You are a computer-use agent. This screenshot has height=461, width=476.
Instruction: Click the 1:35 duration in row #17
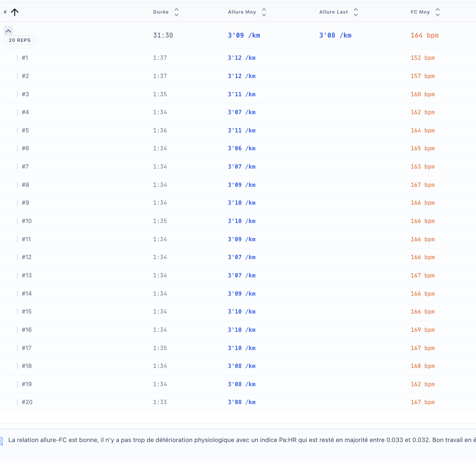tap(160, 348)
